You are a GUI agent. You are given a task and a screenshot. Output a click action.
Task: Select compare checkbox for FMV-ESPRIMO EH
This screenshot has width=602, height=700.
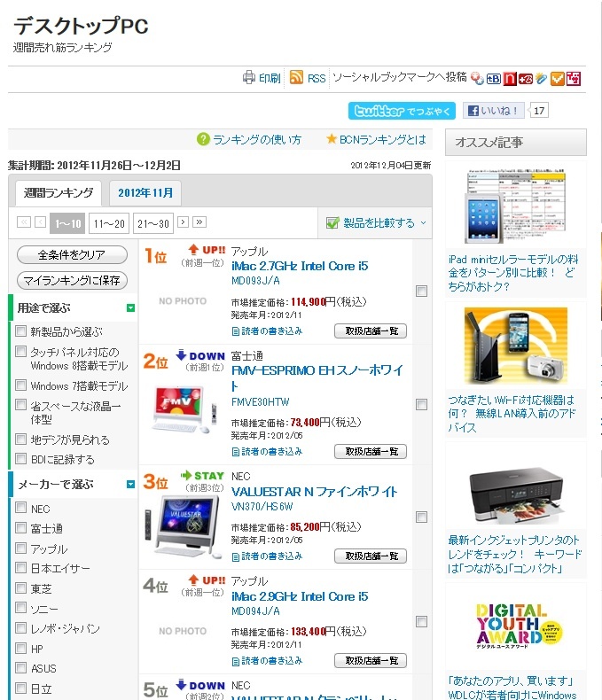pos(421,404)
